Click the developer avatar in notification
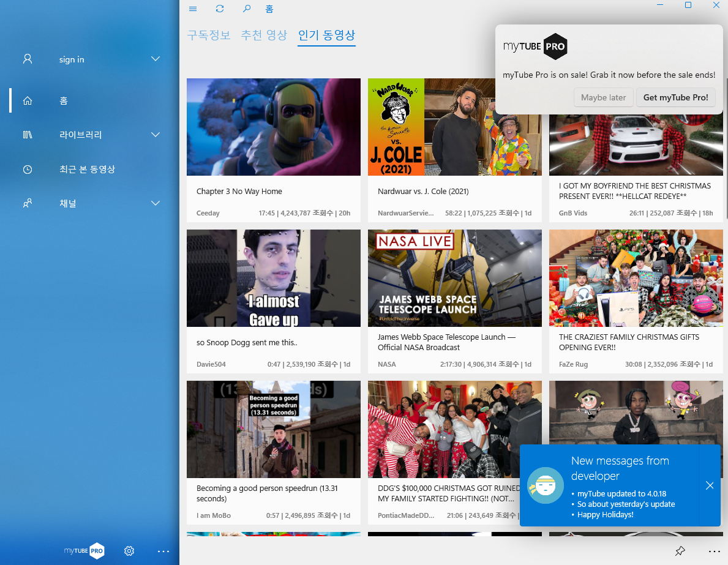The image size is (728, 565). [546, 485]
